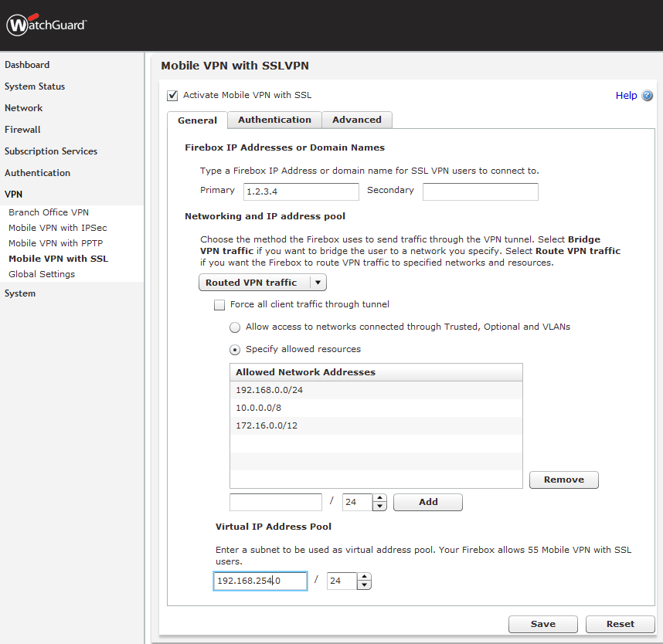The height and width of the screenshot is (644, 663).
Task: Open the Help link
Action: tap(626, 96)
